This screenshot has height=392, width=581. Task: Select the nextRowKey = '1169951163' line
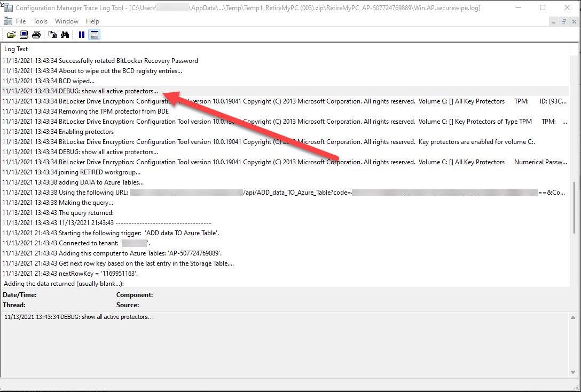285,274
